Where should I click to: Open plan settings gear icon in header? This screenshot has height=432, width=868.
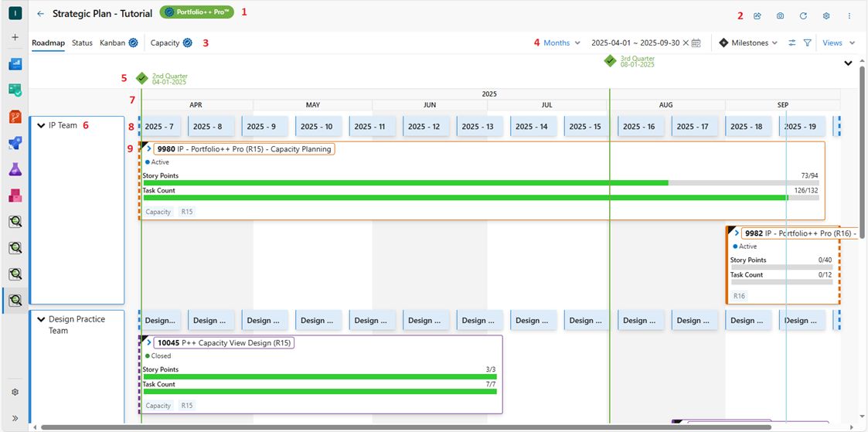[x=826, y=16]
